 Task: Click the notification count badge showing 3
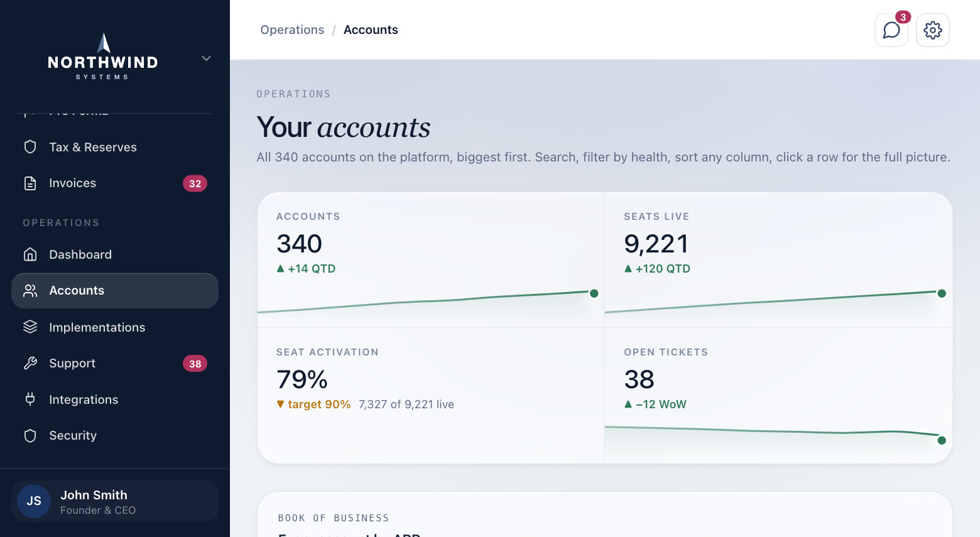pyautogui.click(x=903, y=17)
